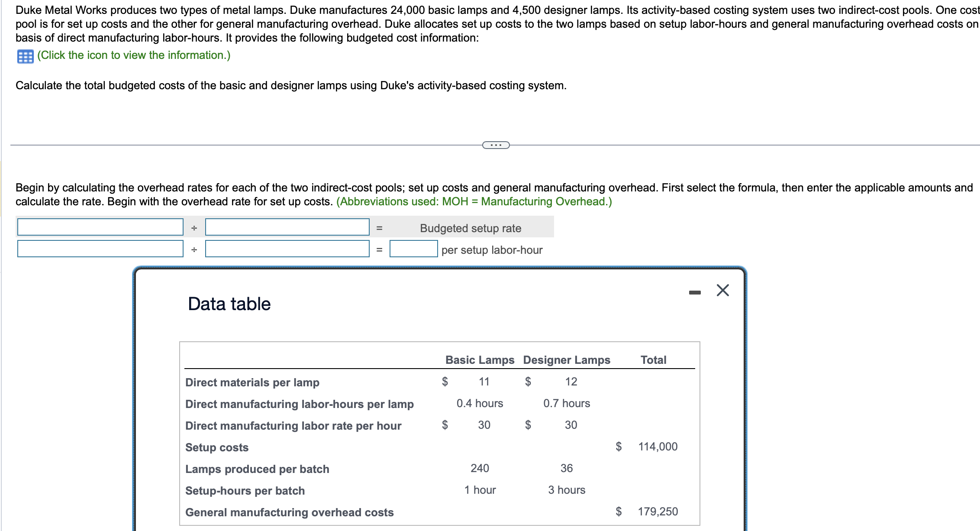Click the table icon to view the information
The image size is (980, 531).
click(x=25, y=55)
